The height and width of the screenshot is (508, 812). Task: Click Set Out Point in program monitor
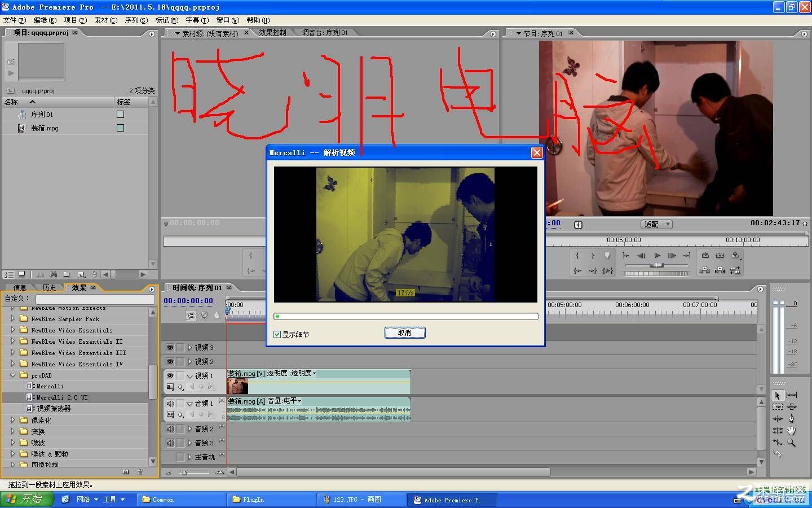coord(593,256)
